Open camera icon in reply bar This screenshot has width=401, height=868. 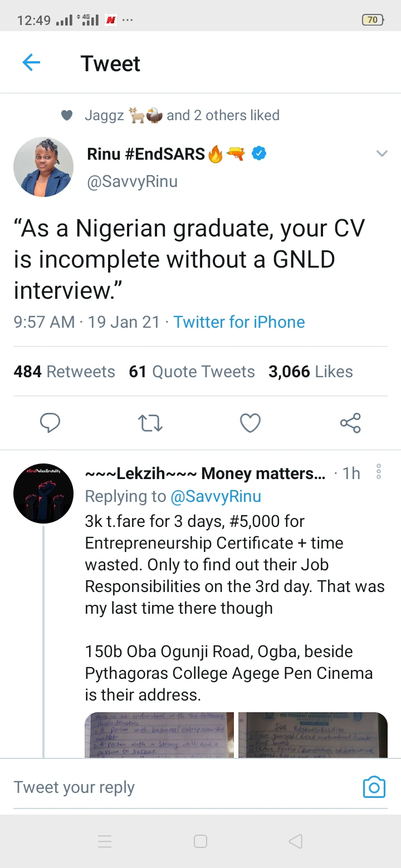coord(374,787)
